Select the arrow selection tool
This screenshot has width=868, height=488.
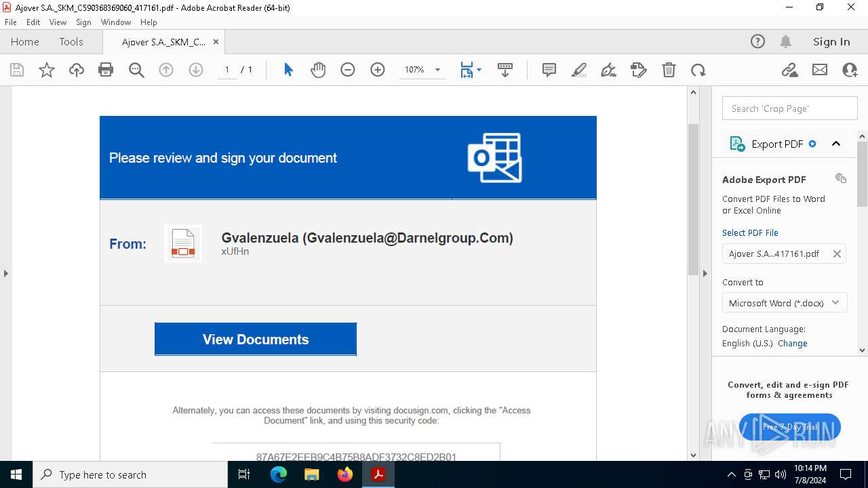point(288,70)
